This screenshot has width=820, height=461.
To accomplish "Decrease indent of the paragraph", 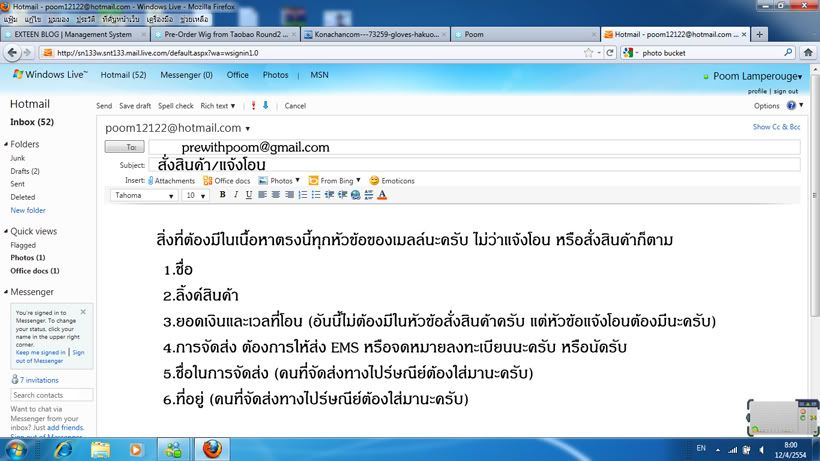I will pyautogui.click(x=329, y=195).
